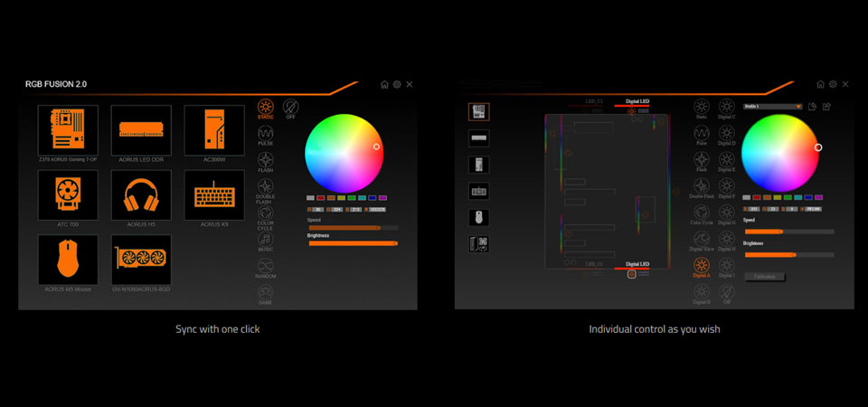Choose Digital A lighting mode
This screenshot has width=868, height=407.
[702, 269]
